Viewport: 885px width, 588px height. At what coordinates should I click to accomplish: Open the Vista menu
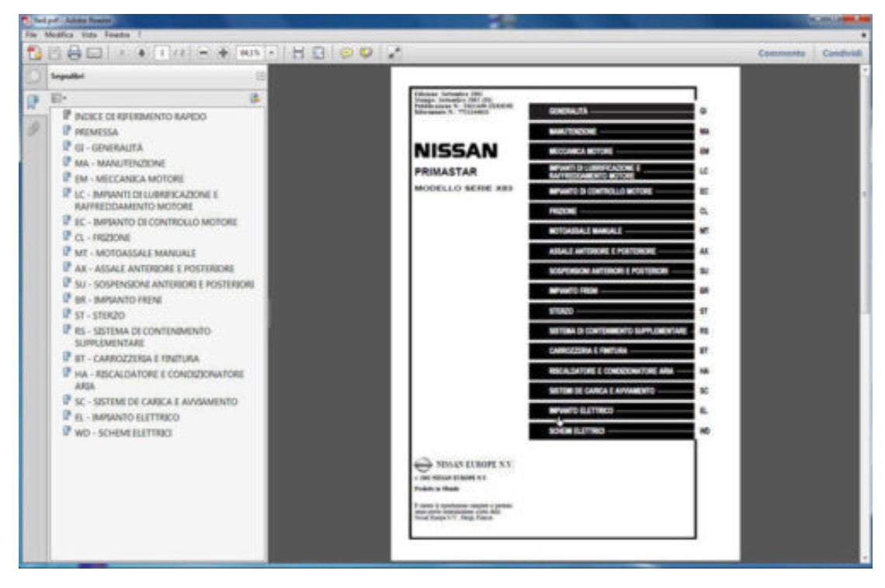coord(89,35)
